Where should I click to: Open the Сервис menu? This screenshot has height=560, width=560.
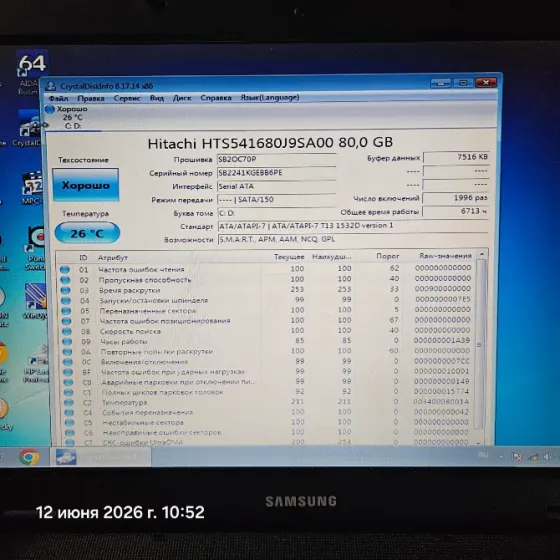[127, 98]
